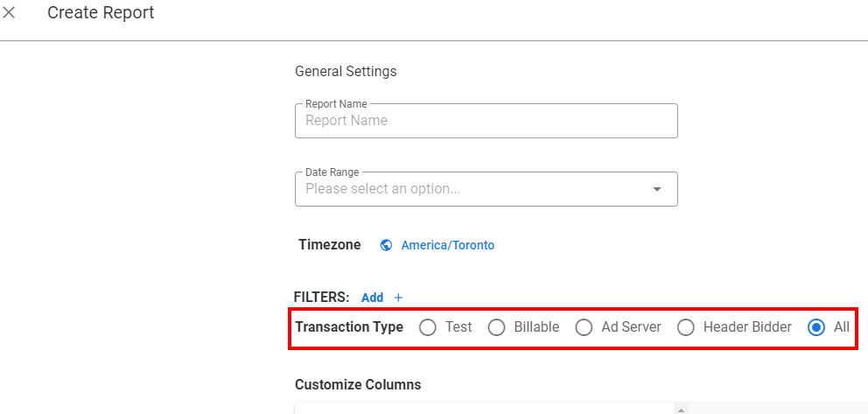Screen dimensions: 868x414
Task: Select the Billable radio button
Action: click(496, 327)
